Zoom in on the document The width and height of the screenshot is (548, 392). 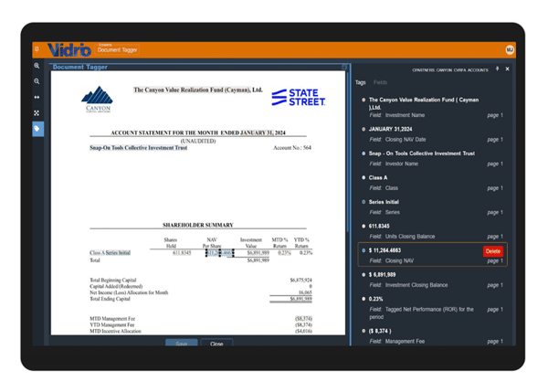pos(37,66)
